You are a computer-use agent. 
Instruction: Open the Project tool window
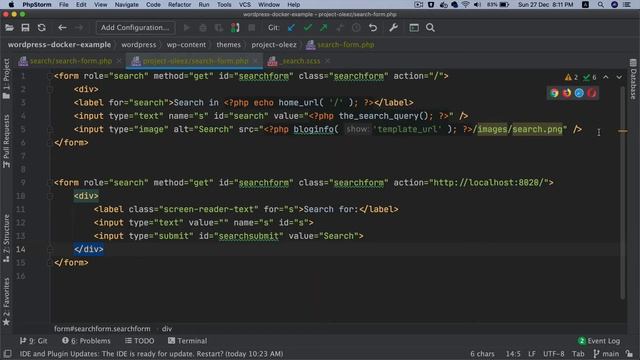click(6, 78)
